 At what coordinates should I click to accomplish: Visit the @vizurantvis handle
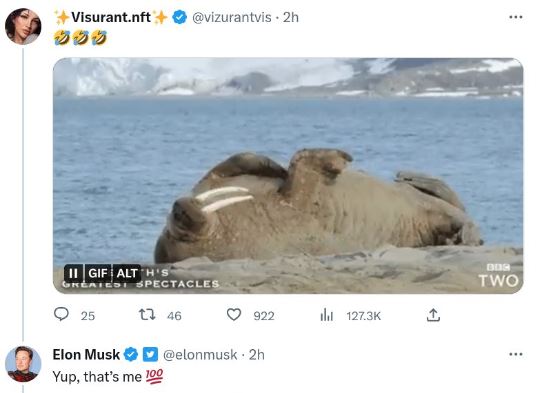tap(232, 17)
